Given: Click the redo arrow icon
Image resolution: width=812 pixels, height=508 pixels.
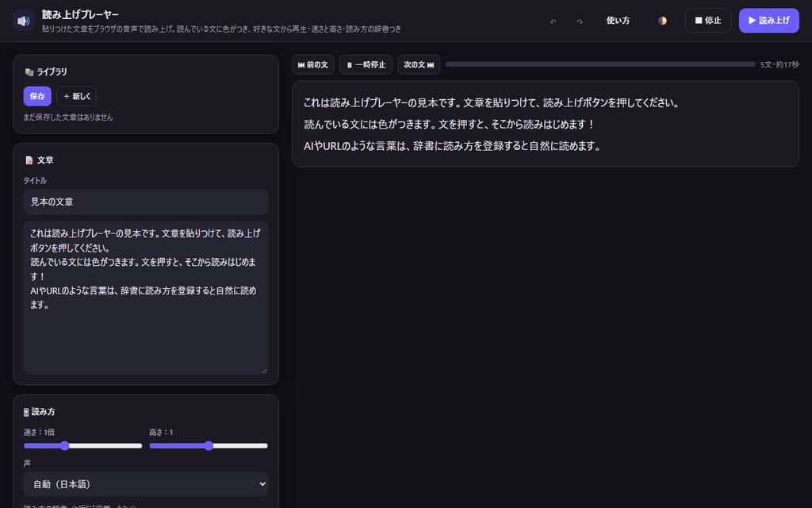Looking at the screenshot, I should click(580, 21).
